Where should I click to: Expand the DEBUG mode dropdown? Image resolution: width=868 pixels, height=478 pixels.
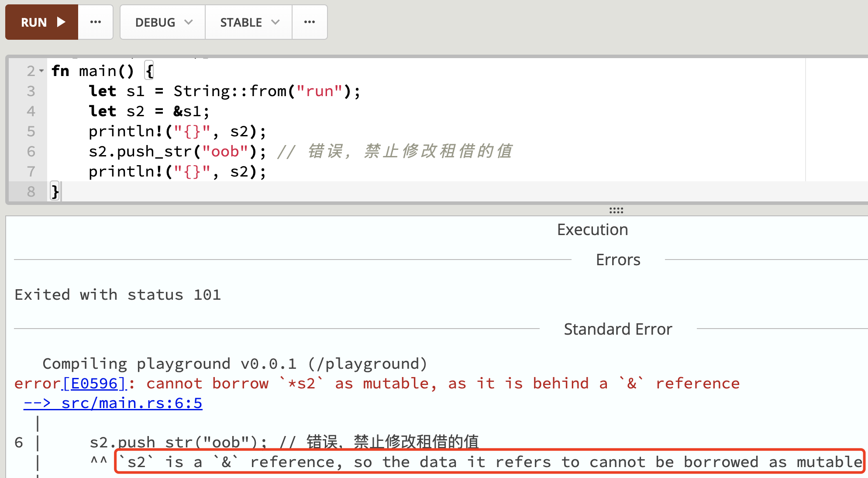tap(162, 22)
